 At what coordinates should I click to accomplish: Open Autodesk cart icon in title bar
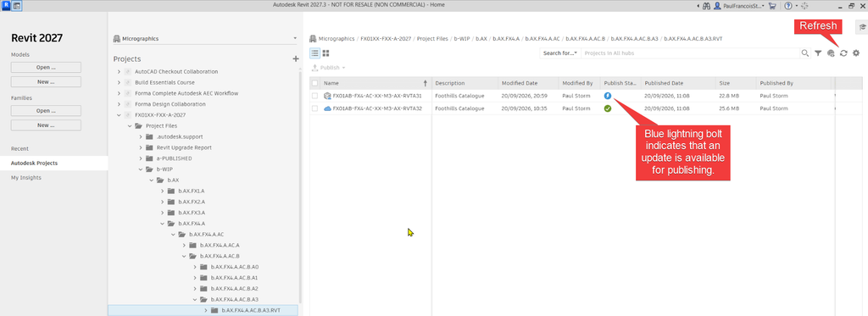[x=772, y=6]
